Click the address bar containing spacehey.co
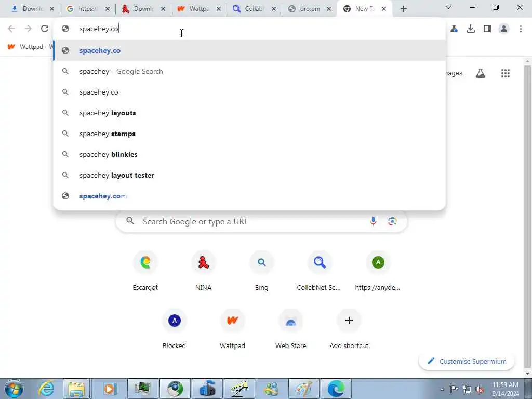Image resolution: width=532 pixels, height=399 pixels. [x=250, y=29]
